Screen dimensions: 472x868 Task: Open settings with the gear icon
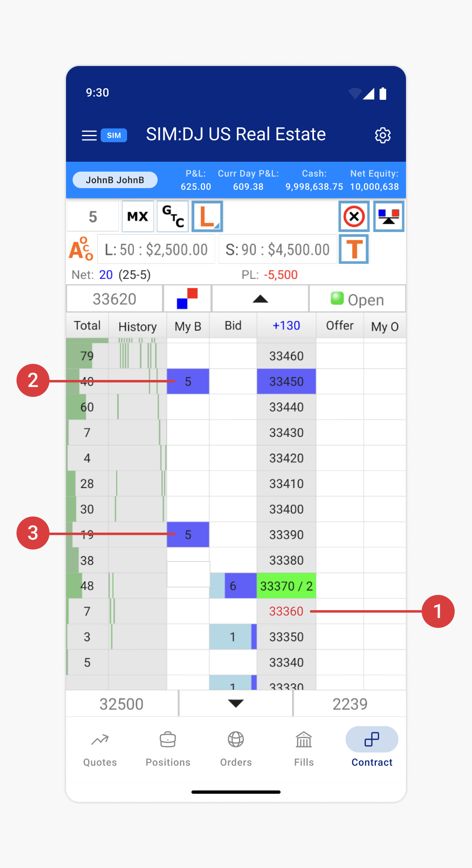pos(382,135)
